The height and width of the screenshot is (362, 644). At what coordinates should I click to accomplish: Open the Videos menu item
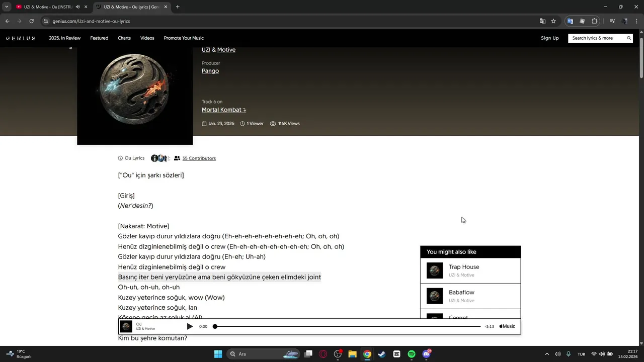[147, 38]
